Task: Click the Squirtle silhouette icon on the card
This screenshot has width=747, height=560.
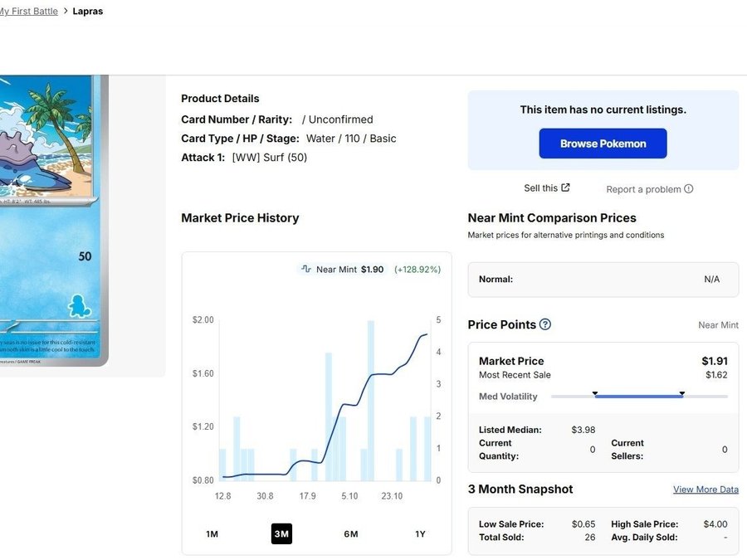Action: pyautogui.click(x=80, y=305)
